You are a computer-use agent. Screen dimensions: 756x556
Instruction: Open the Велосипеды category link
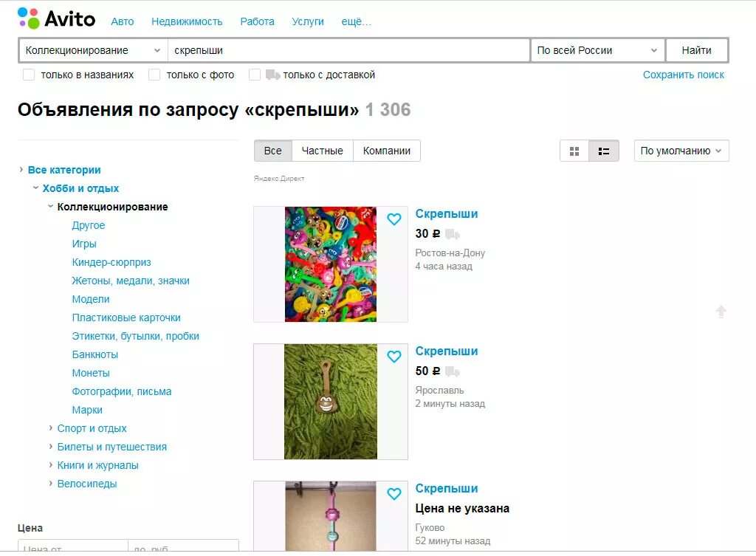click(87, 484)
